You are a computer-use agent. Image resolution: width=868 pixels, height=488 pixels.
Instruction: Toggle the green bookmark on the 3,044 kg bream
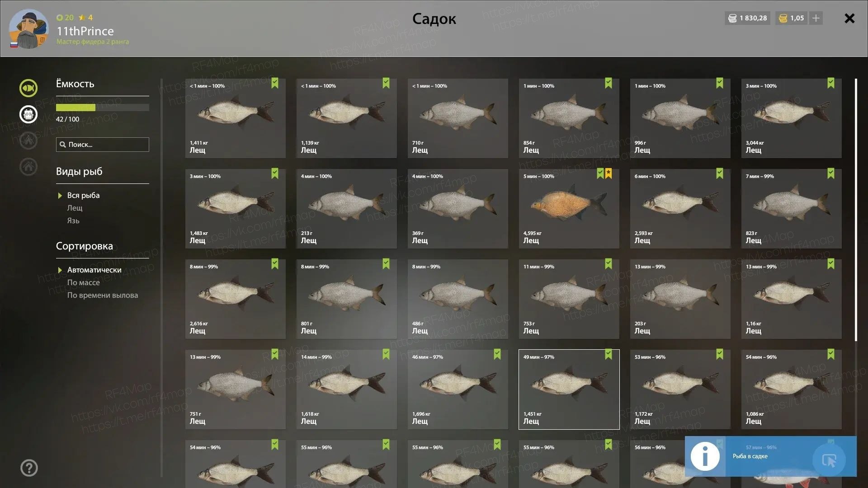point(831,83)
